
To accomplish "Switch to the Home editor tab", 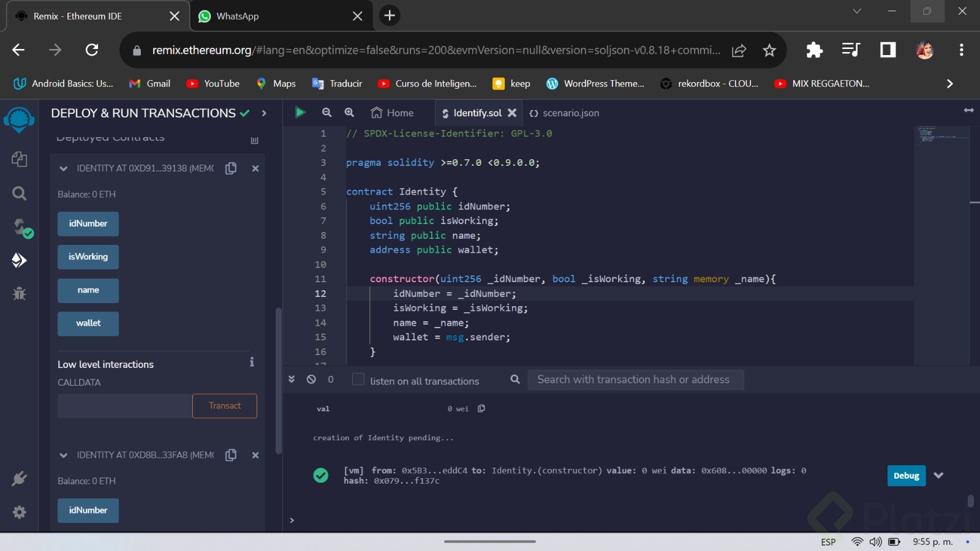I will (x=393, y=113).
